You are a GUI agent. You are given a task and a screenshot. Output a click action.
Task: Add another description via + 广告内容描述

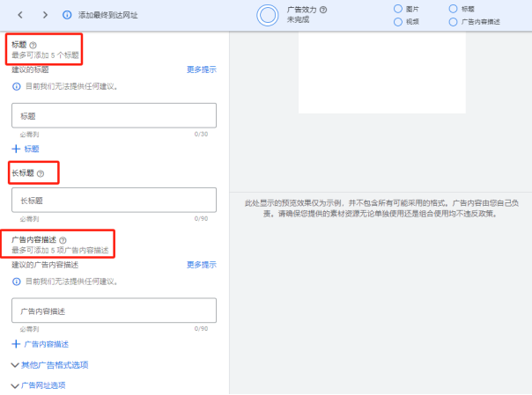pyautogui.click(x=40, y=344)
